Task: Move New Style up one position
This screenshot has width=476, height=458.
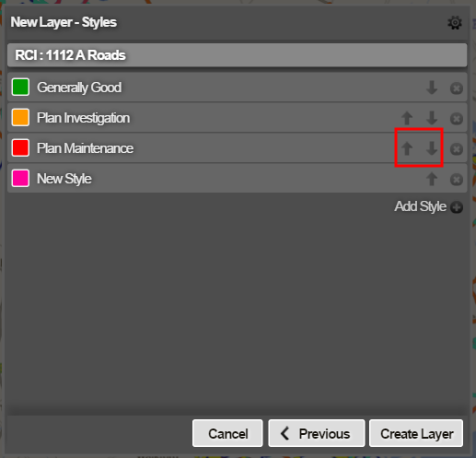Action: pos(432,179)
